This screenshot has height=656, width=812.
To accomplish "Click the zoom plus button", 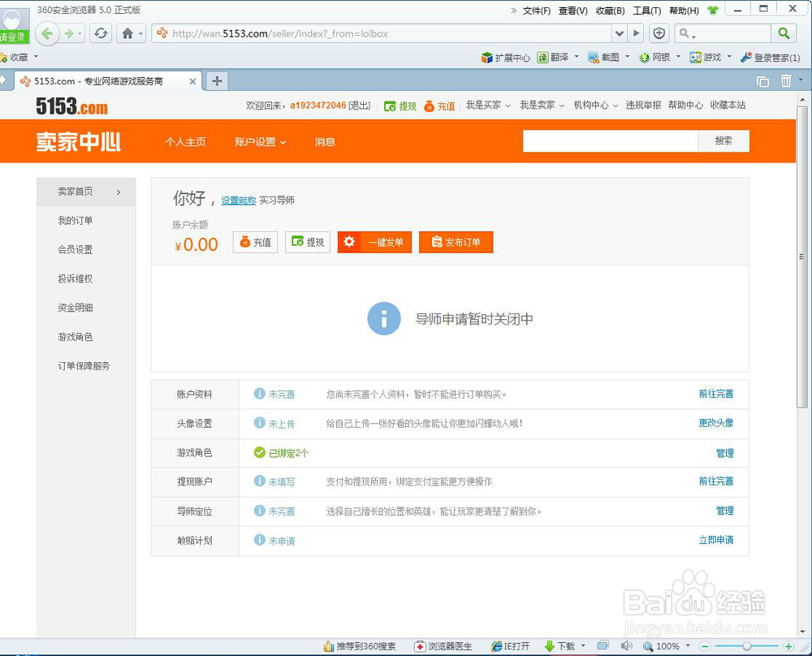I will (788, 646).
